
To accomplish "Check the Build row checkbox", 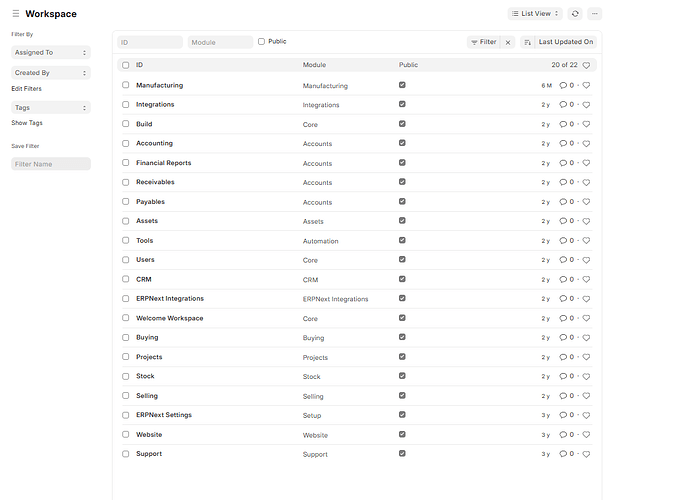I will [126, 124].
